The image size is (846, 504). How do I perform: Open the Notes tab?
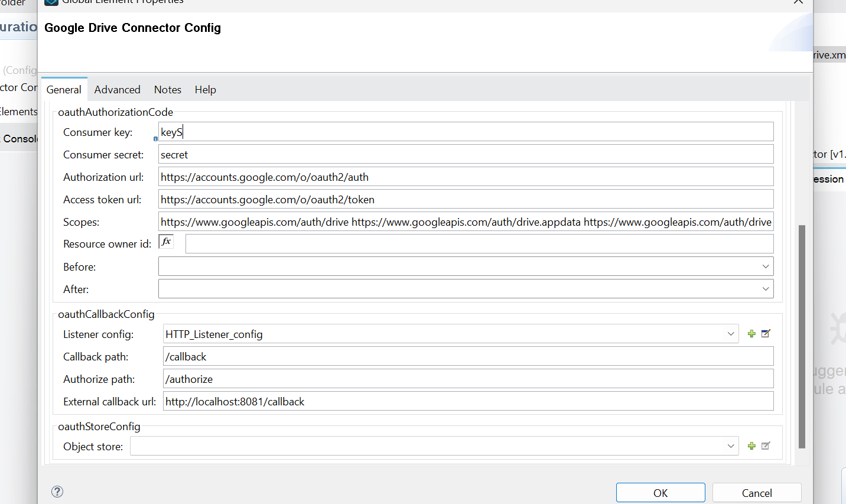click(x=167, y=90)
